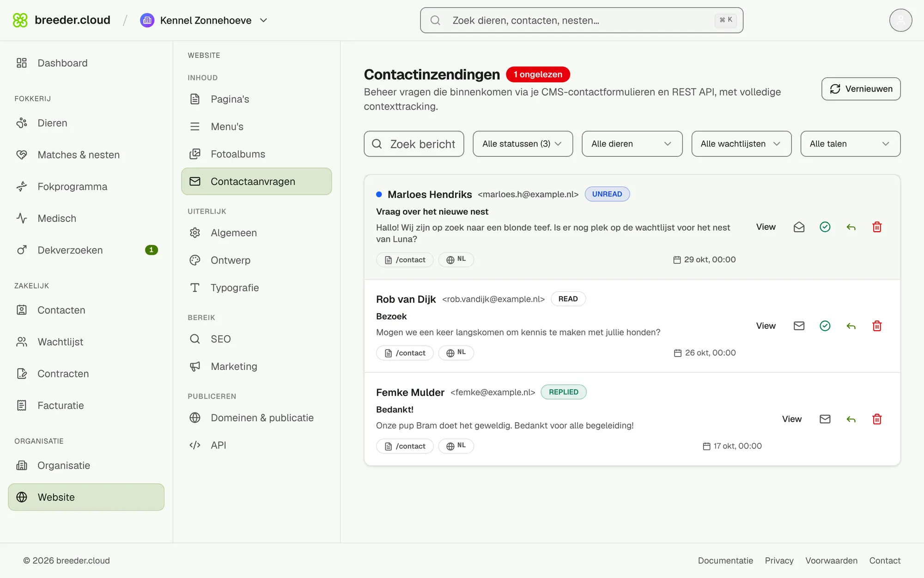Click the Vernieuwen refresh button

click(x=861, y=89)
